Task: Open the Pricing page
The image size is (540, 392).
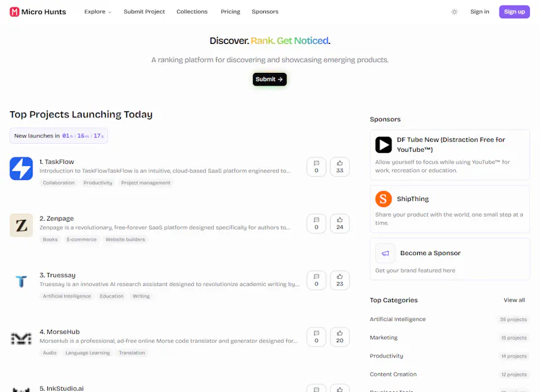Action: click(230, 11)
